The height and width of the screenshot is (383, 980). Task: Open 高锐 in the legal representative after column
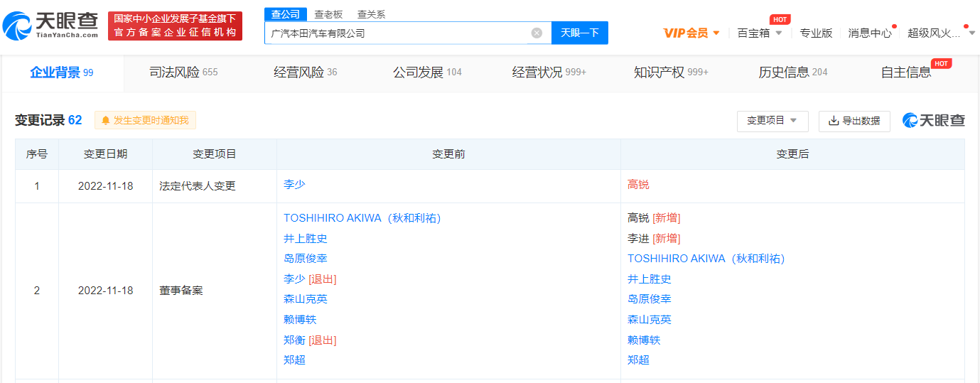pyautogui.click(x=638, y=184)
